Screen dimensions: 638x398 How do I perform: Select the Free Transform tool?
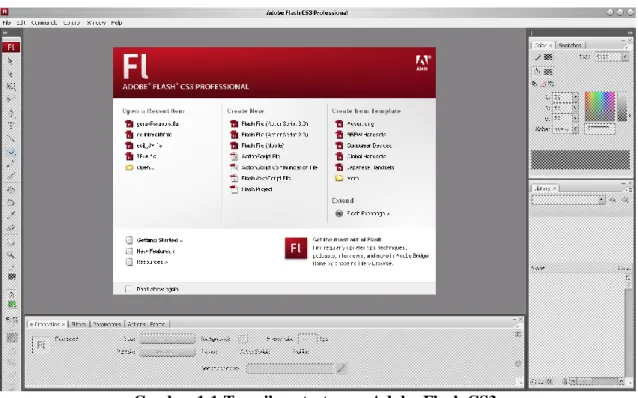[11, 86]
